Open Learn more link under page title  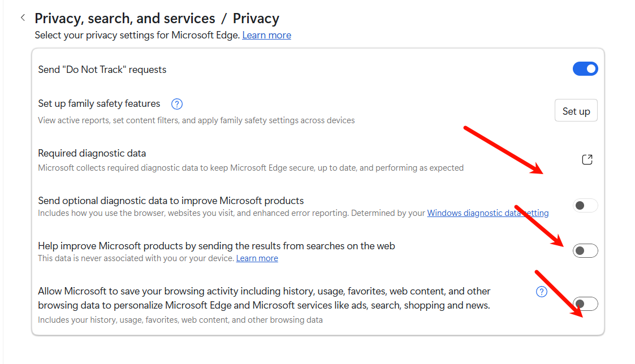[x=266, y=35]
